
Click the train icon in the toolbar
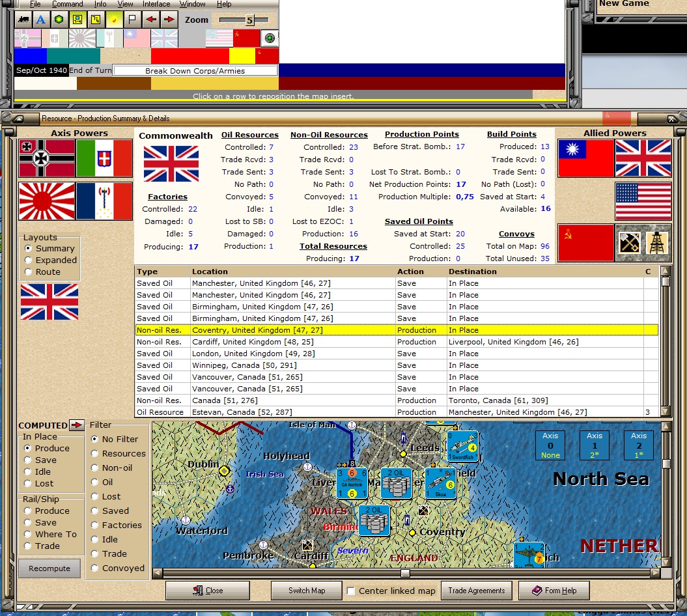click(23, 20)
